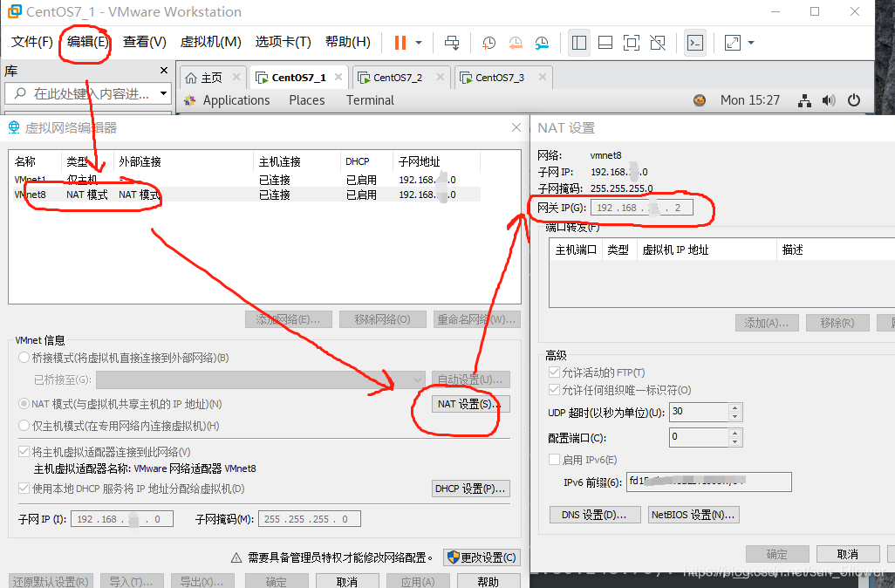Toggle the use local DHCP service checkbox
The width and height of the screenshot is (895, 588).
(24, 489)
